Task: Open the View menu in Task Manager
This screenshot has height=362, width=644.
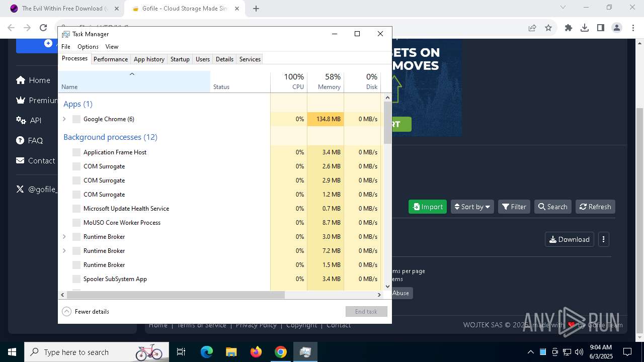Action: coord(112,47)
